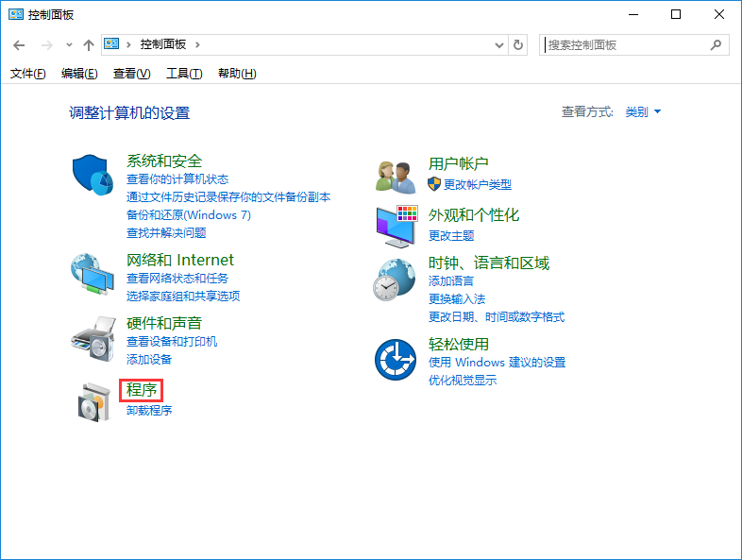Click the refresh button in address bar
The image size is (742, 560).
click(x=518, y=44)
